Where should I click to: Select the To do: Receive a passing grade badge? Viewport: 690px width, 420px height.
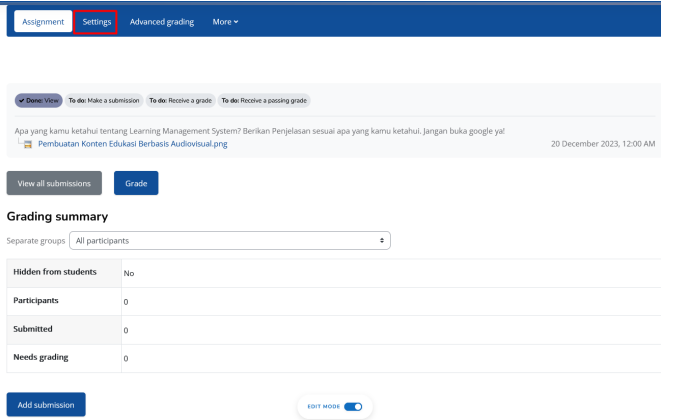[263, 100]
